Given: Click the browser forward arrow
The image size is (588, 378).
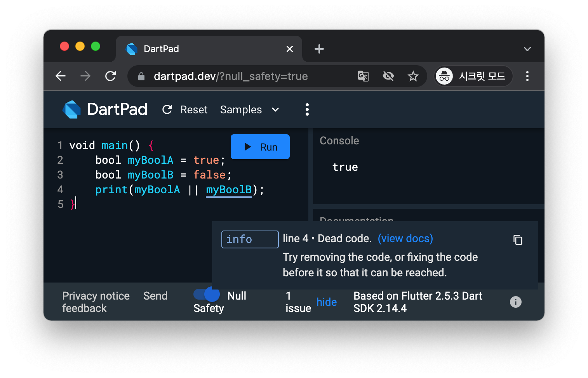Looking at the screenshot, I should (85, 76).
